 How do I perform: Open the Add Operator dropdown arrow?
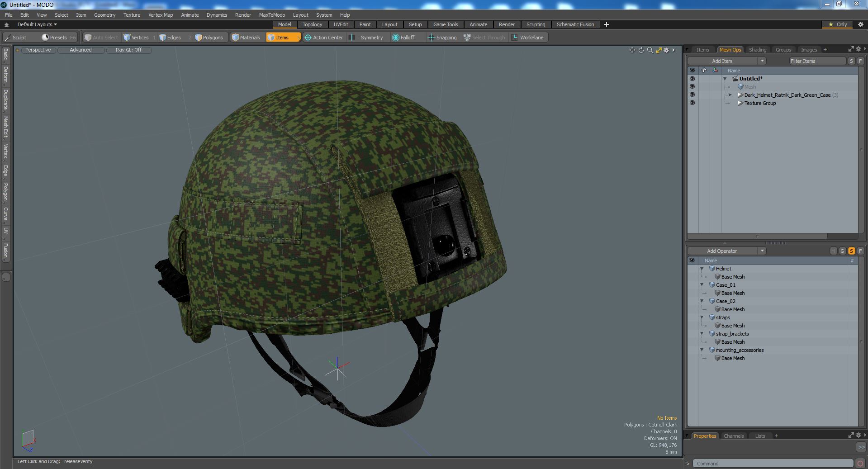[762, 251]
